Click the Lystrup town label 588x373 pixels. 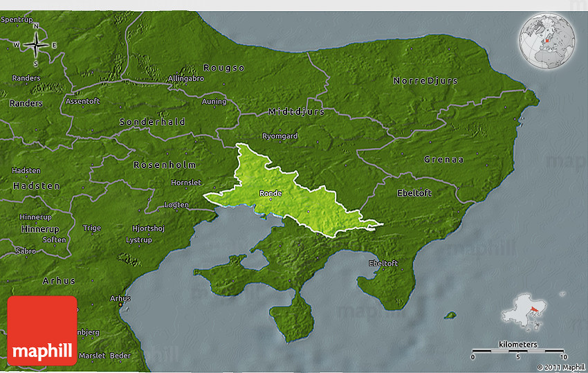tap(138, 239)
